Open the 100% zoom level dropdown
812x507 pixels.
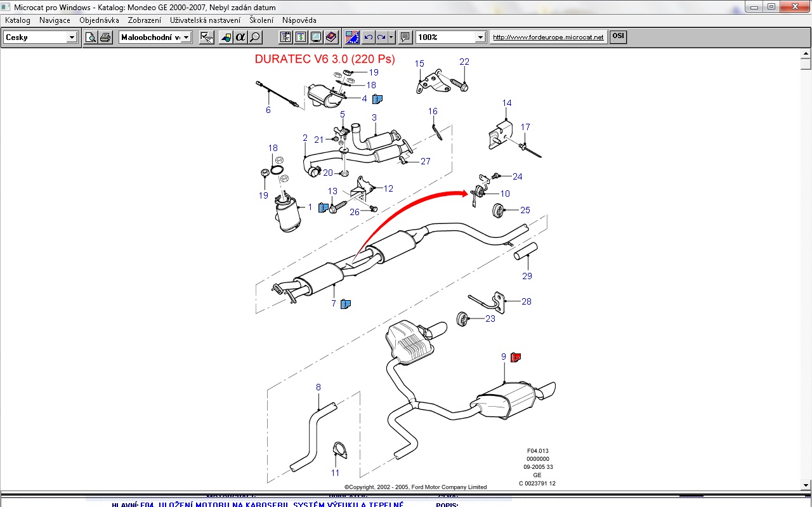point(480,37)
